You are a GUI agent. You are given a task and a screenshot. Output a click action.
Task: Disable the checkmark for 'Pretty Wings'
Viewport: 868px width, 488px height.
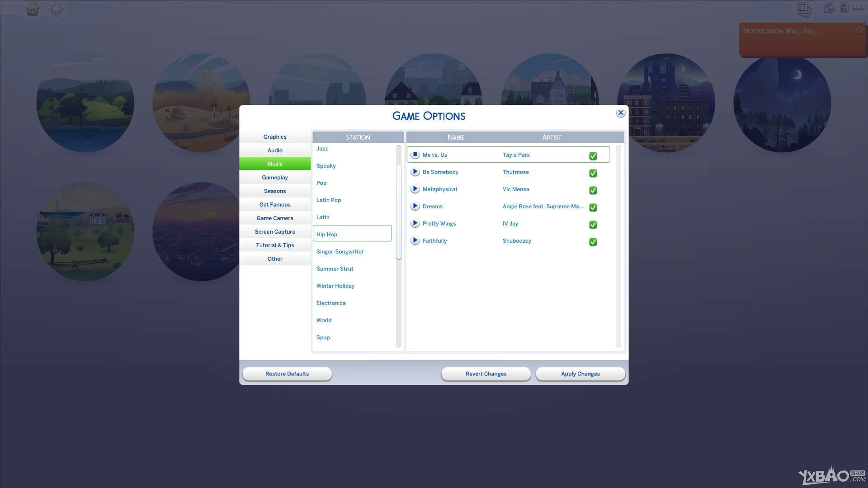tap(593, 225)
